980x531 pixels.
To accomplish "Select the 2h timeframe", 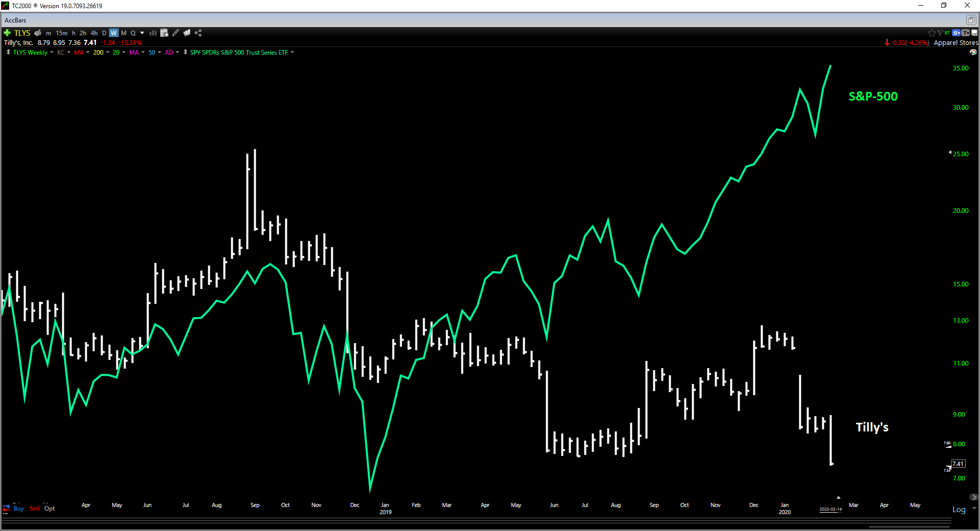I will point(83,33).
